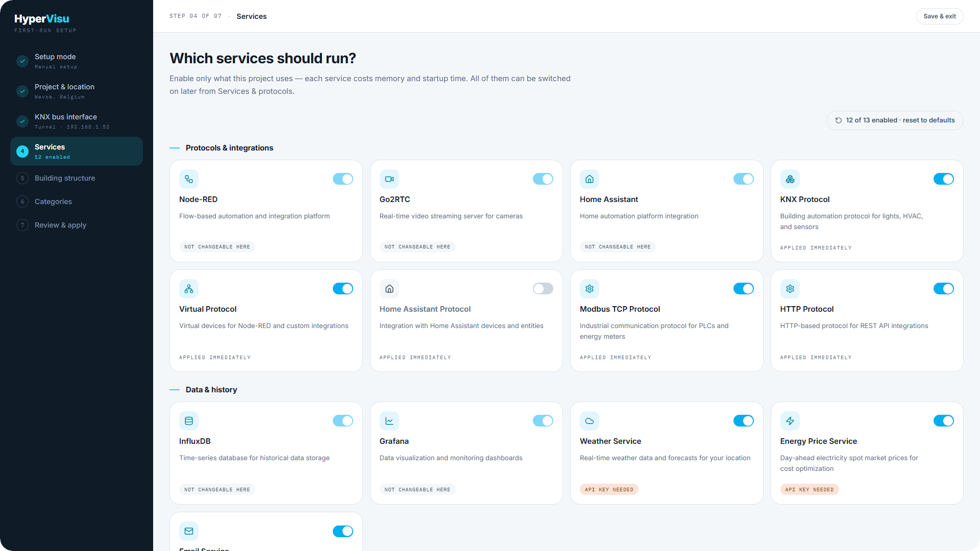Image resolution: width=980 pixels, height=551 pixels.
Task: Click the Energy Price Service lightning icon
Action: [x=790, y=421]
